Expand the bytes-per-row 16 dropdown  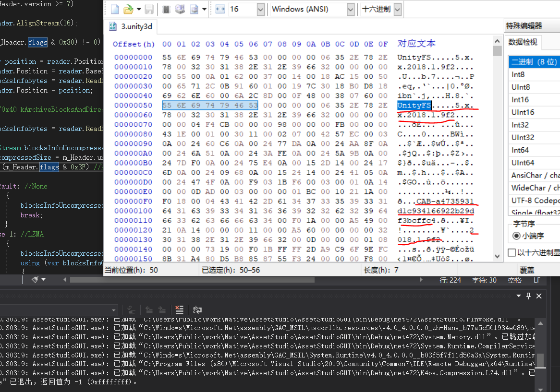pos(260,9)
